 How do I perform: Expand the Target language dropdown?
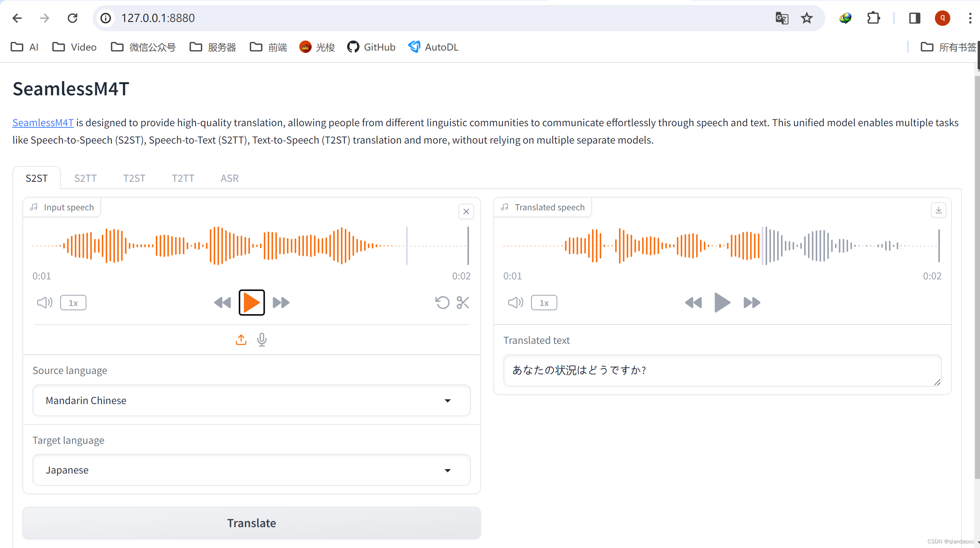click(251, 470)
